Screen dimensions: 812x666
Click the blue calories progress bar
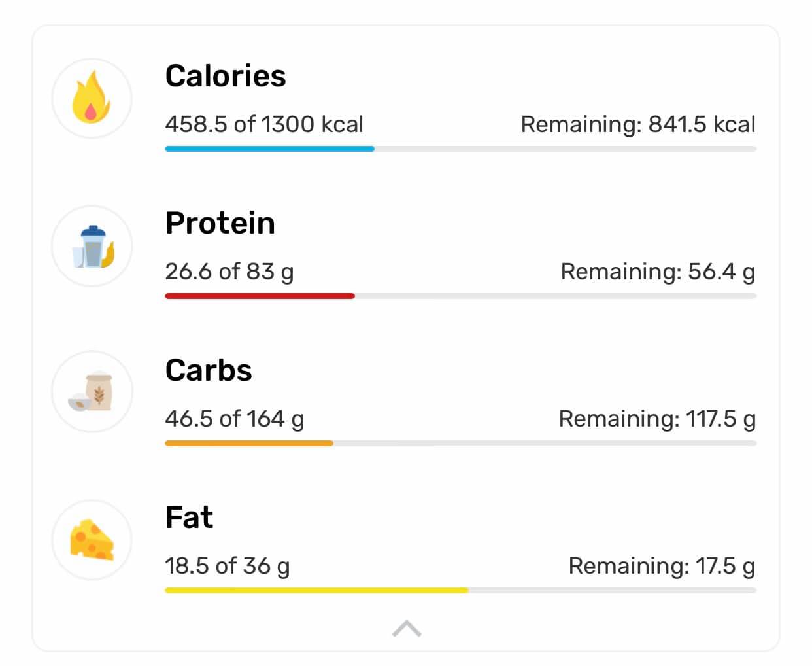point(269,149)
